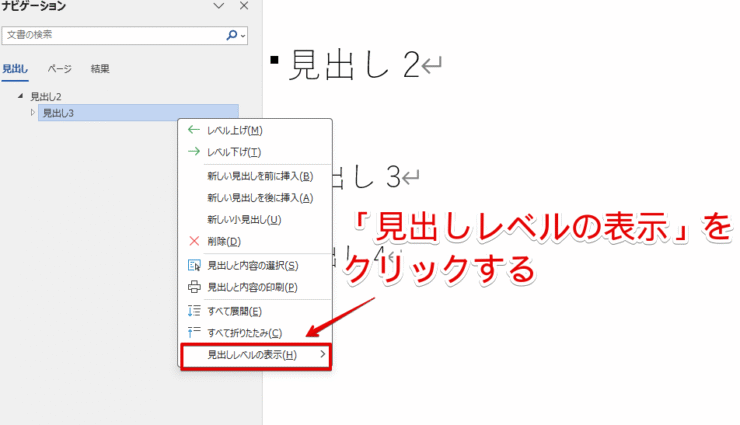Open the search options dropdown arrow
Screen dimensions: 740x425
(243, 36)
